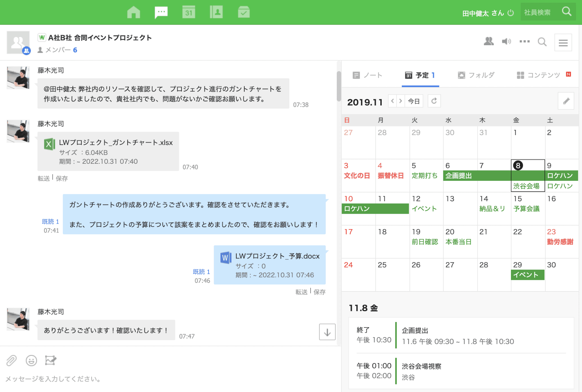This screenshot has width=582, height=392.
Task: Click 保存 under the xlsx file
Action: (x=62, y=178)
